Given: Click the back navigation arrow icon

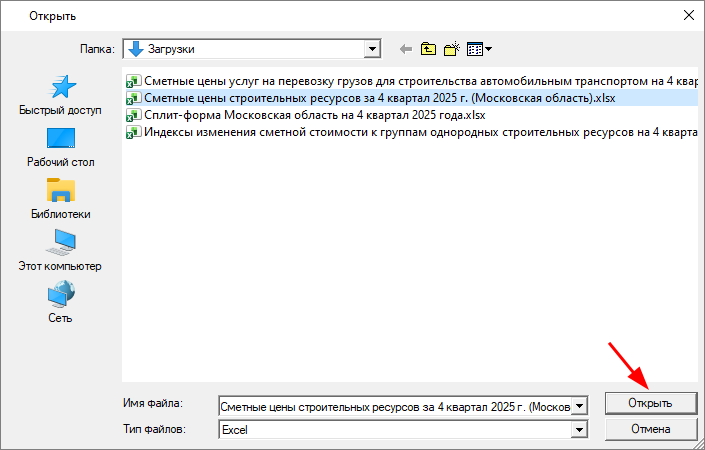Looking at the screenshot, I should [x=406, y=48].
